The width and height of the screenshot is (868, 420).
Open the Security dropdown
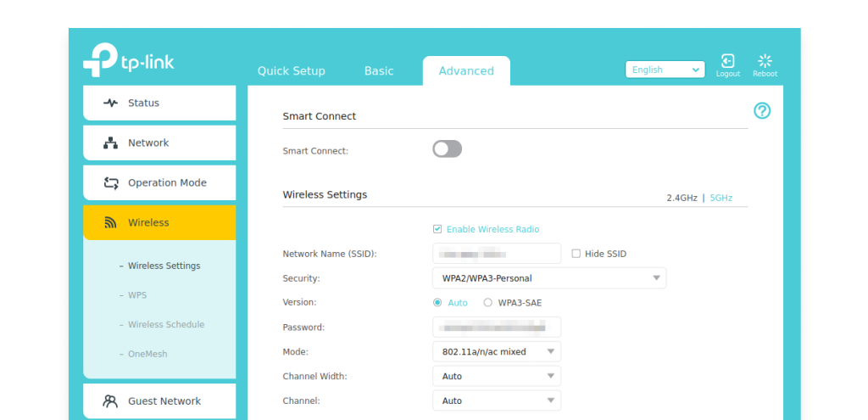548,278
